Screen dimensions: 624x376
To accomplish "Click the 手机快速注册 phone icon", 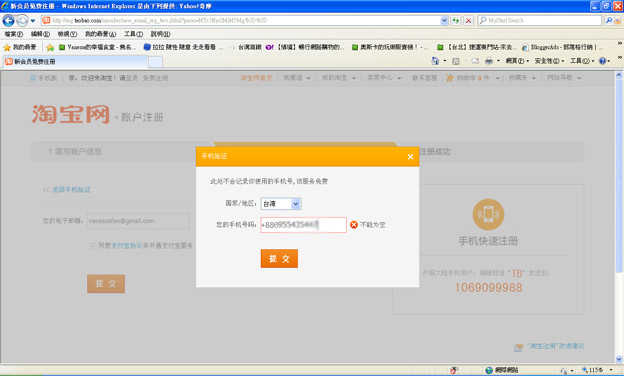I will pyautogui.click(x=488, y=214).
